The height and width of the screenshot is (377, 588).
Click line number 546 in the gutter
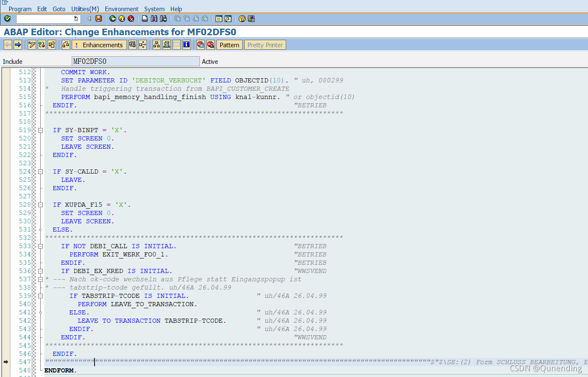(x=25, y=354)
